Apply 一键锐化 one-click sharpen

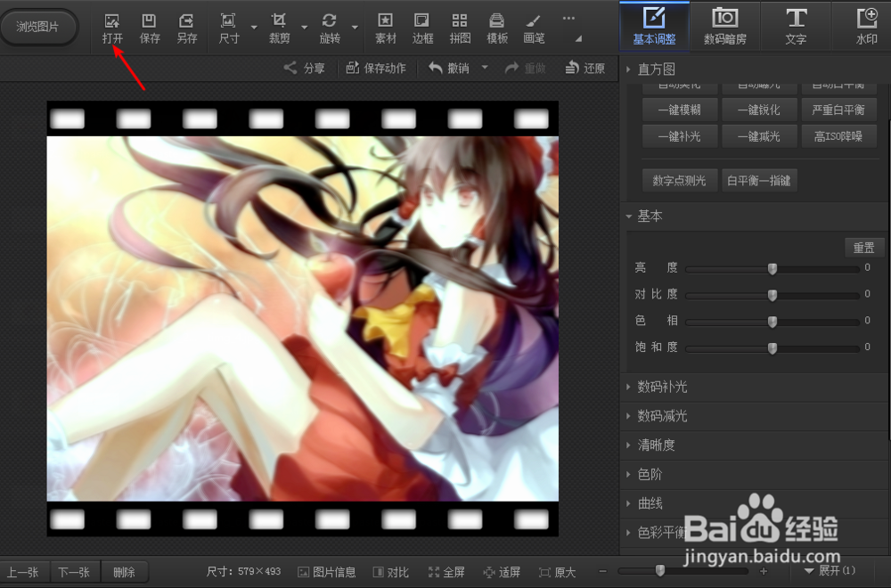pos(759,110)
